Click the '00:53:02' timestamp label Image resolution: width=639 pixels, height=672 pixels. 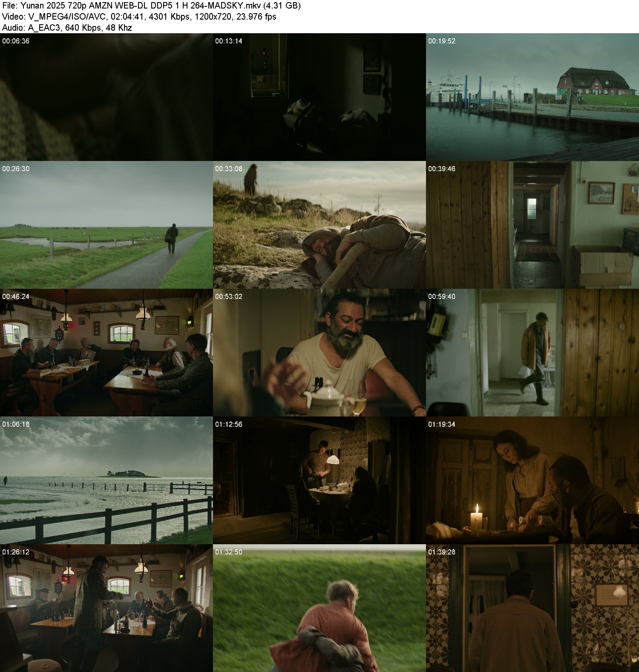[229, 297]
